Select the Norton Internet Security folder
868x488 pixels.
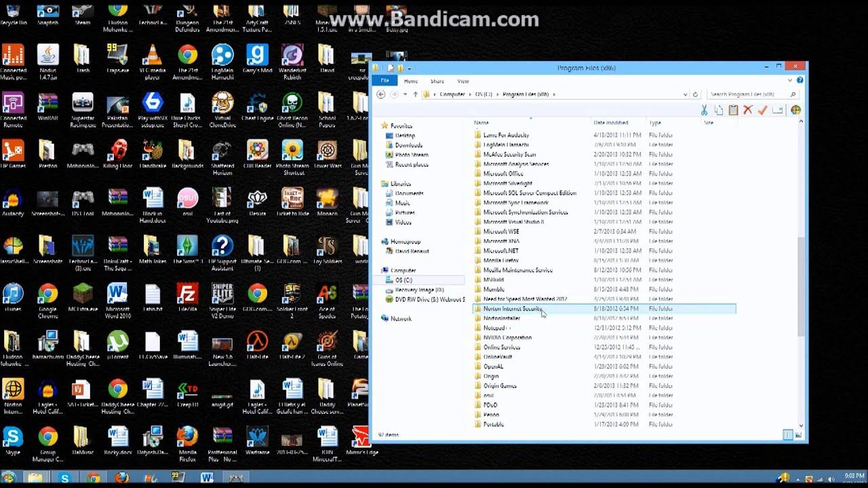[x=604, y=308]
